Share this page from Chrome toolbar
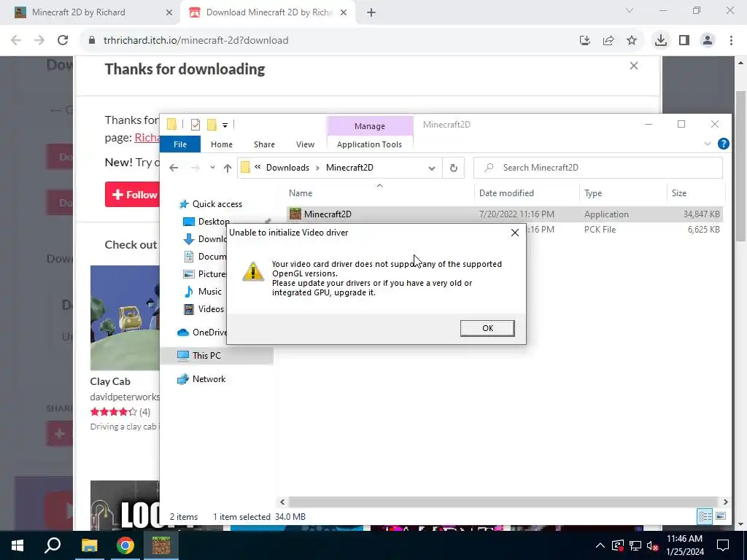Viewport: 747px width, 560px height. pyautogui.click(x=608, y=41)
